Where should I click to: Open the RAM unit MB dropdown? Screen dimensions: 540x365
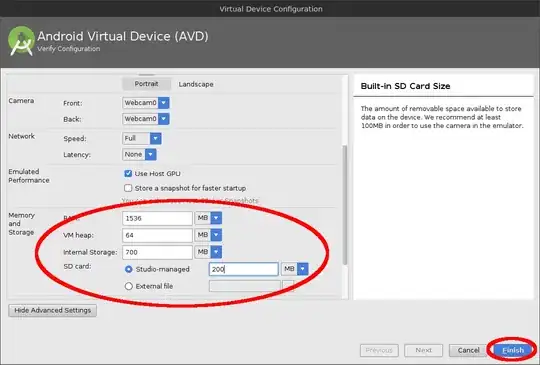[216, 218]
